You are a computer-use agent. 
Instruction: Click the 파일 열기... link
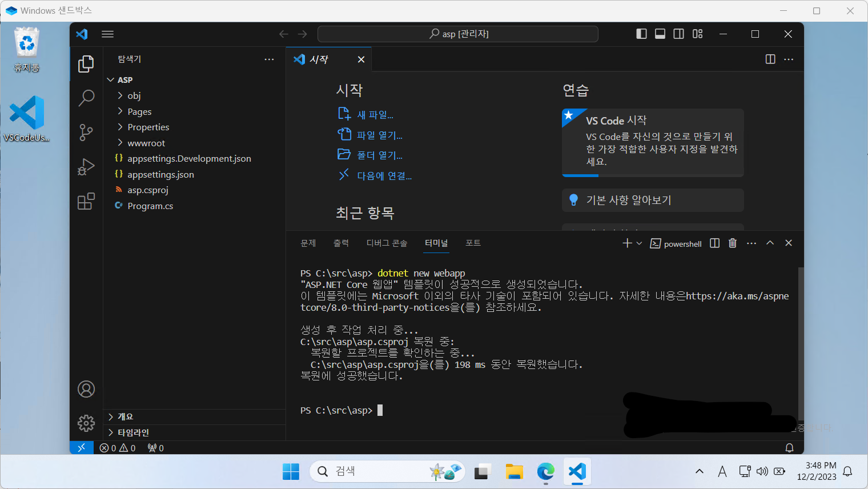[x=380, y=135]
